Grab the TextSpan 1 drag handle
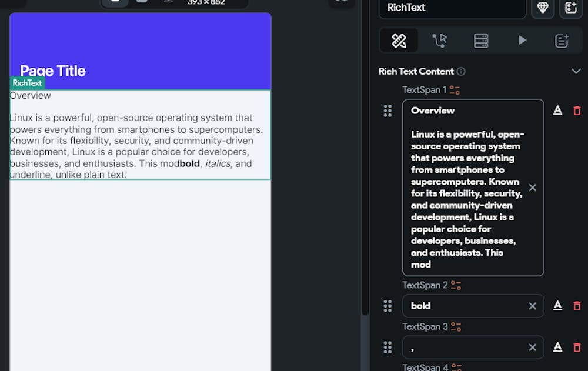This screenshot has height=371, width=588. pyautogui.click(x=387, y=111)
